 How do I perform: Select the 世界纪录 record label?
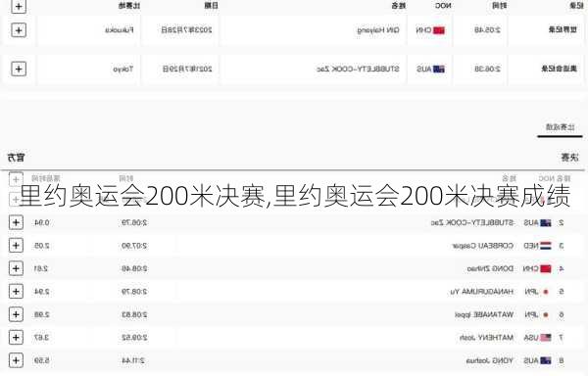(563, 29)
